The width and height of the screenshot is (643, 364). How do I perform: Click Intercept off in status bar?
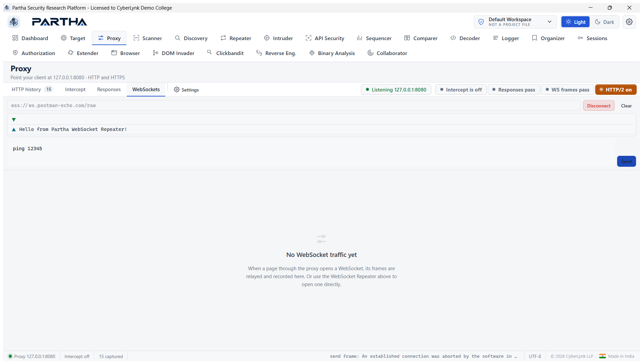[x=77, y=356]
